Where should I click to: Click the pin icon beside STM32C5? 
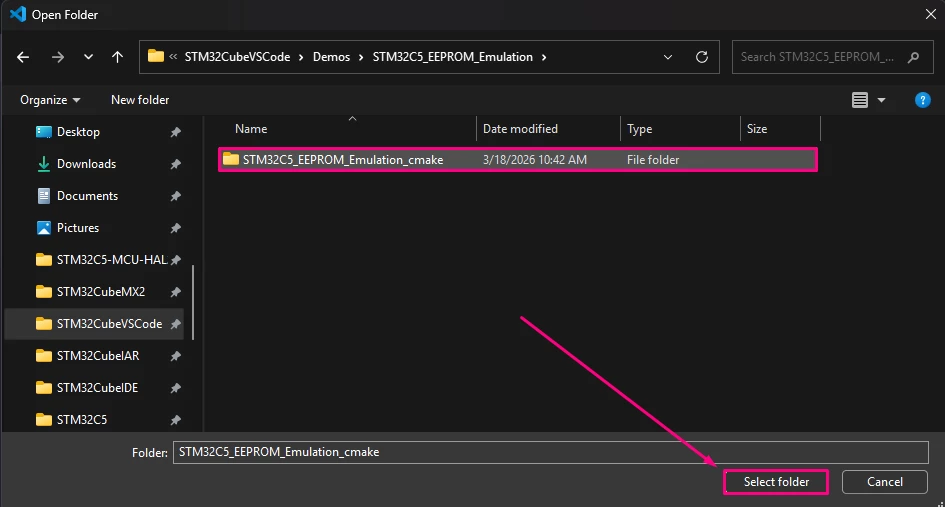[x=175, y=420]
